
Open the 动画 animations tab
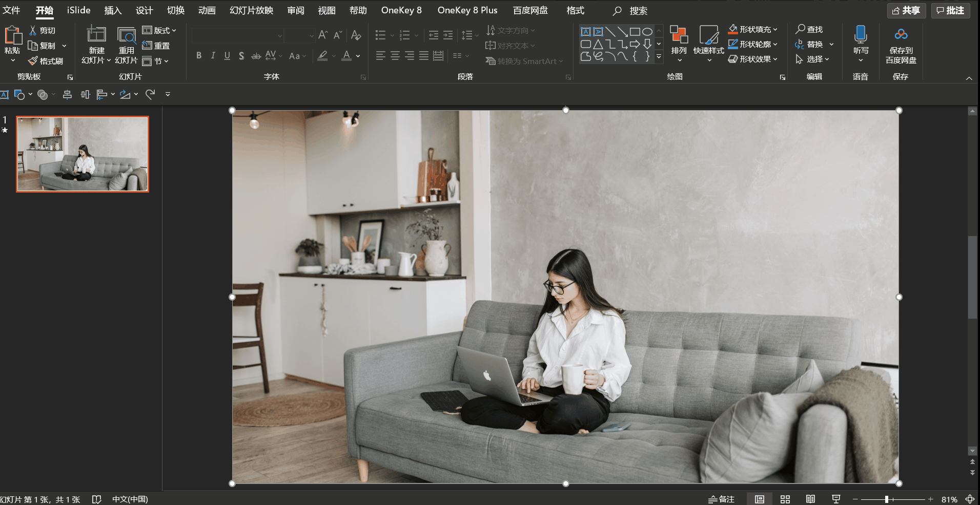tap(207, 10)
